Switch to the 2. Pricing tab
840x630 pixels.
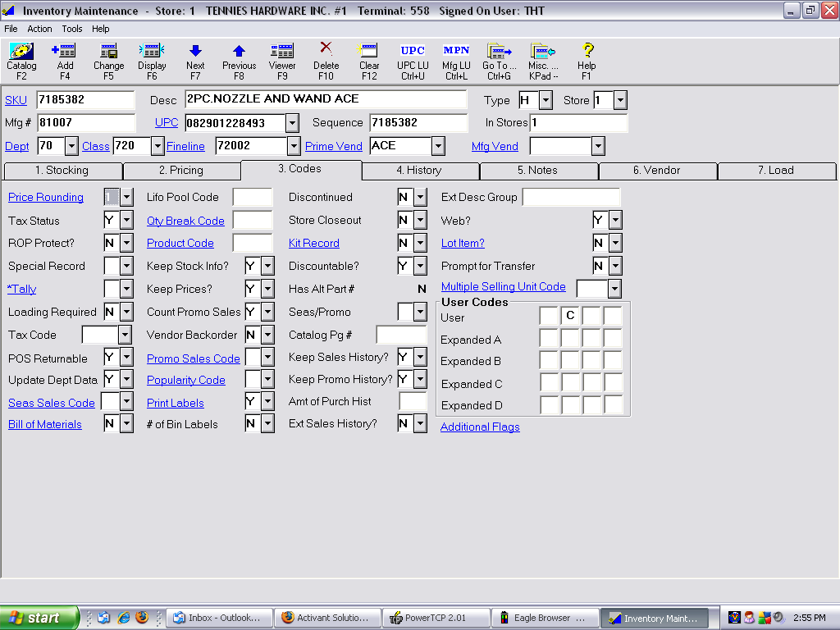point(181,171)
